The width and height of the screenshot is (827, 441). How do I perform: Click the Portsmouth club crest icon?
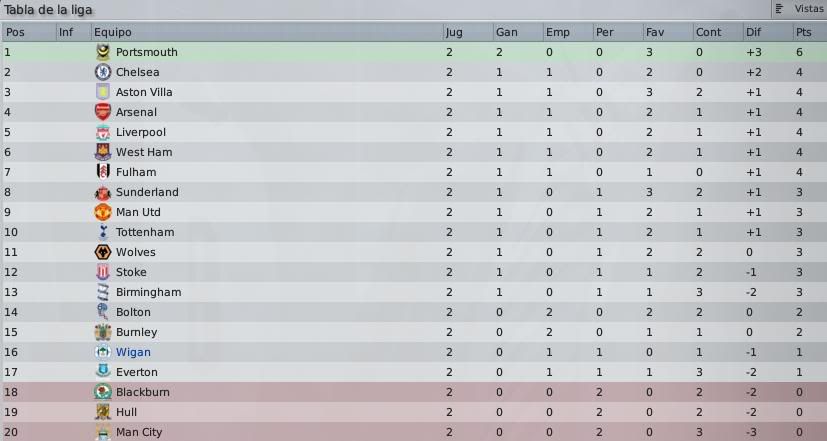pyautogui.click(x=103, y=52)
